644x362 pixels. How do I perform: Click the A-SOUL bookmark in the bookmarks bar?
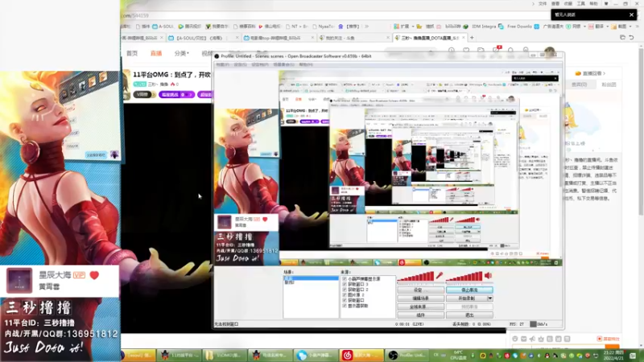[x=163, y=27]
